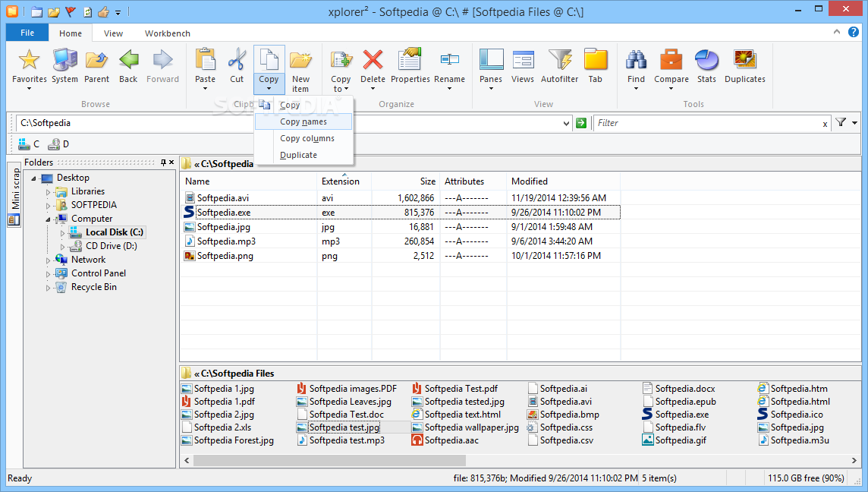The width and height of the screenshot is (868, 492).
Task: Open the Copy to dropdown arrow
Action: 347,89
